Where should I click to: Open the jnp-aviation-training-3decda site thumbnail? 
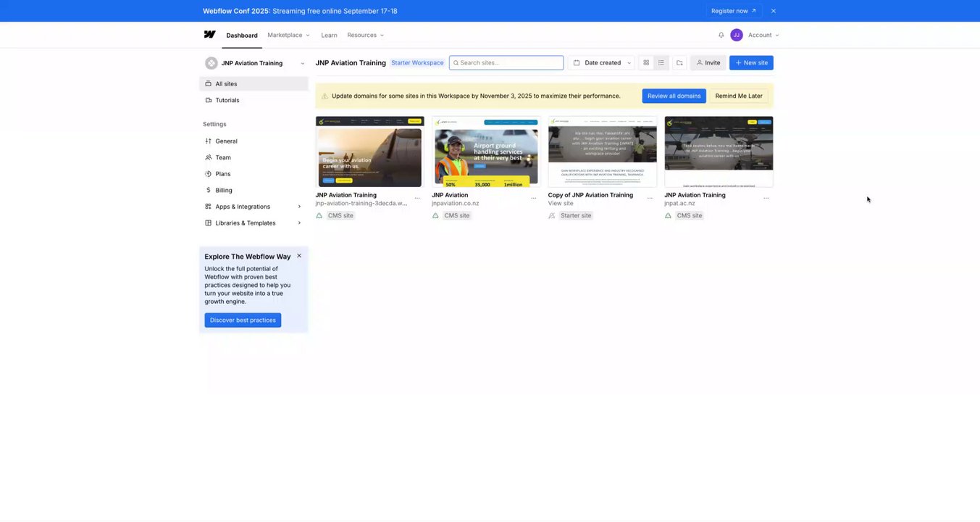tap(370, 152)
